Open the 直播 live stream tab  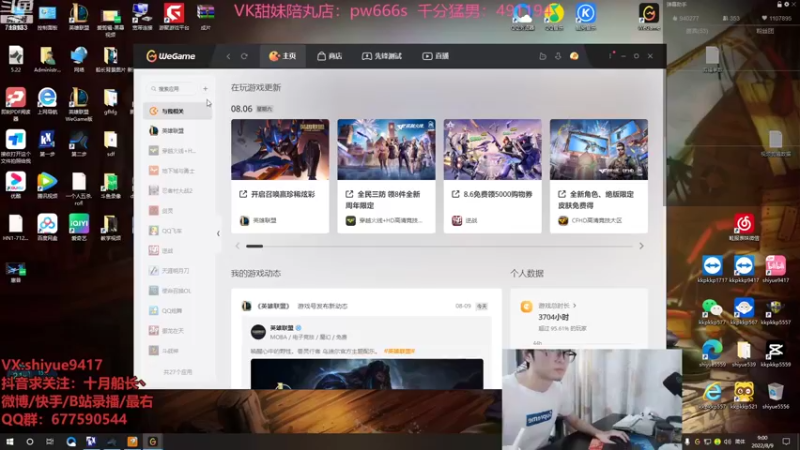point(436,56)
